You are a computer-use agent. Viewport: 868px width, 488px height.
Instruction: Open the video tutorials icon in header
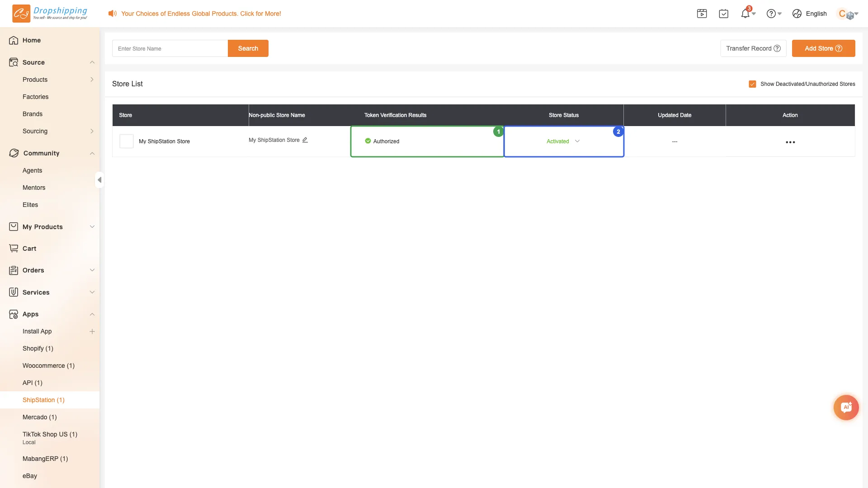tap(702, 14)
